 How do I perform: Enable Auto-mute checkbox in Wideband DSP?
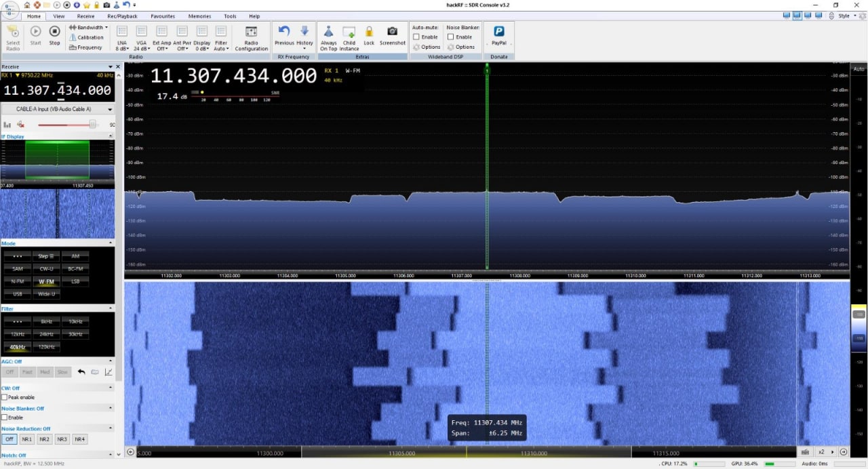[416, 37]
